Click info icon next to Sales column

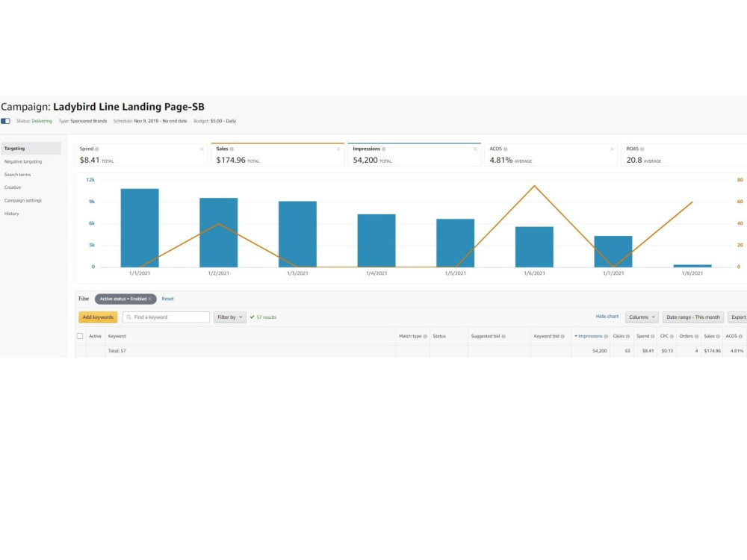[718, 337]
